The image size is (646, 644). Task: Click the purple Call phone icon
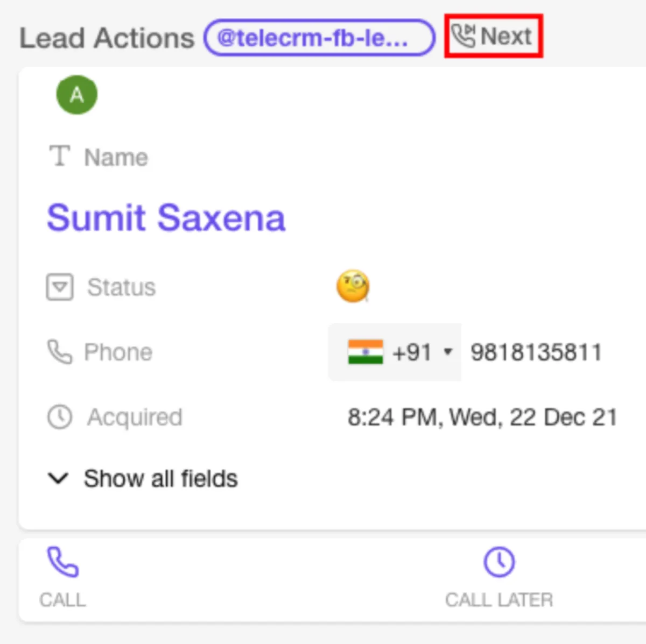point(62,562)
